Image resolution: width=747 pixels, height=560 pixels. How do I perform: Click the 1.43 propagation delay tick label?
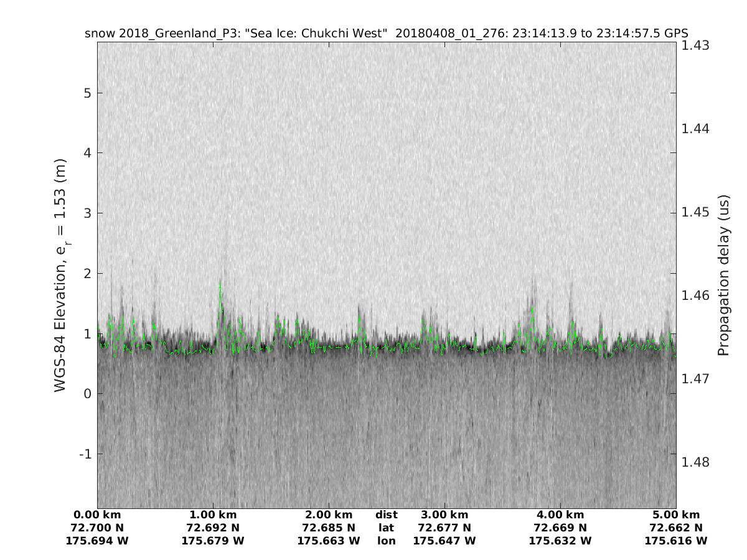click(x=695, y=45)
